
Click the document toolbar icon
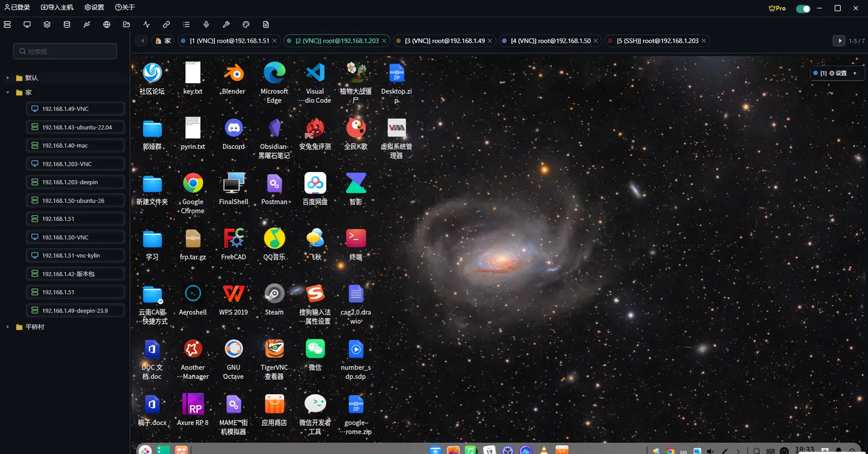point(265,25)
